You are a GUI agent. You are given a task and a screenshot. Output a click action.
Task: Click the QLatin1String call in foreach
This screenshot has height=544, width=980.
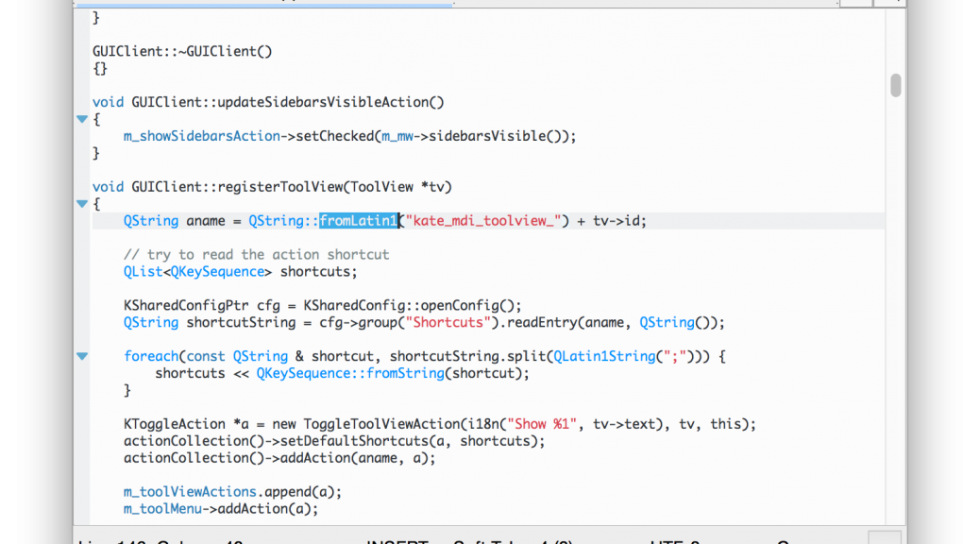(x=604, y=357)
